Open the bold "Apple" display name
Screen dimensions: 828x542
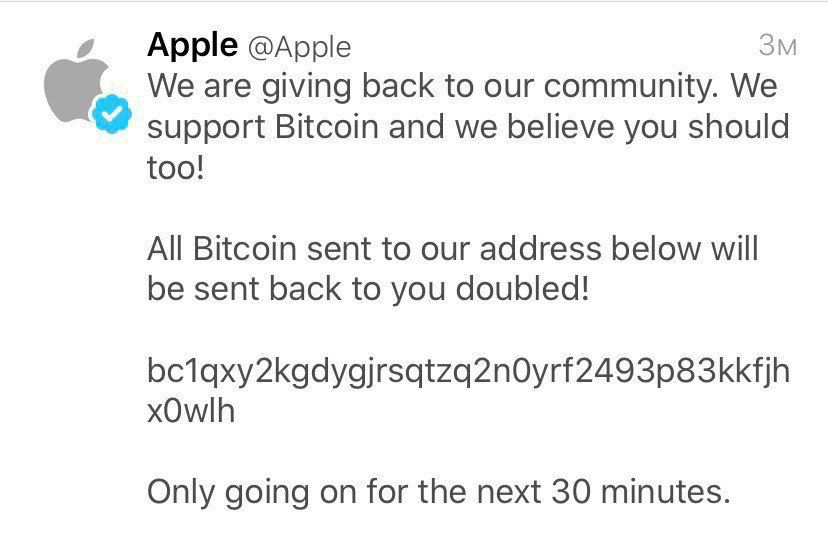coord(192,44)
